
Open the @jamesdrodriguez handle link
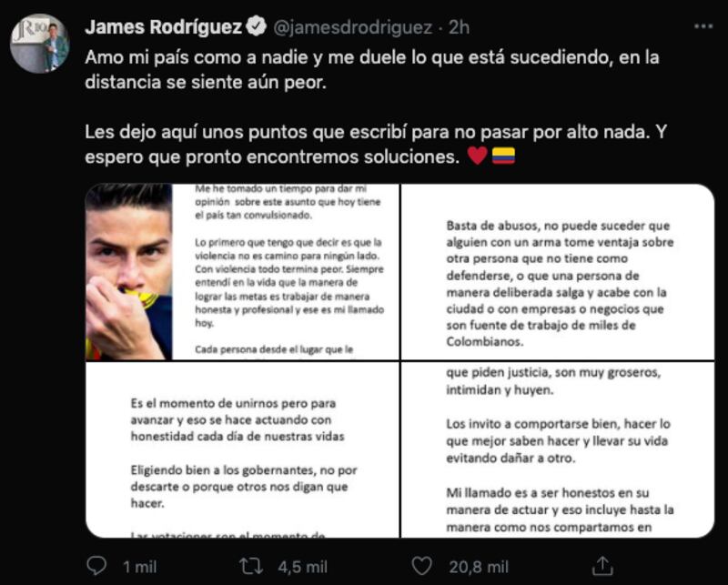pos(353,27)
